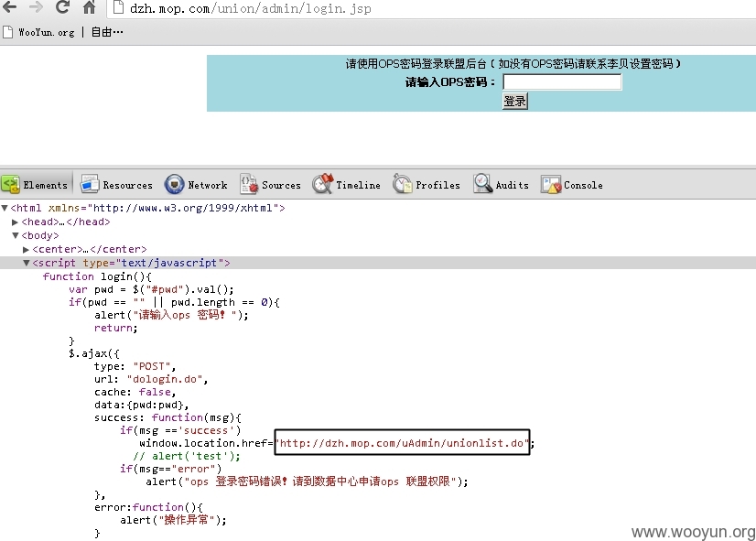Collapse the body node
Viewport: 756px width, 541px height.
[16, 236]
